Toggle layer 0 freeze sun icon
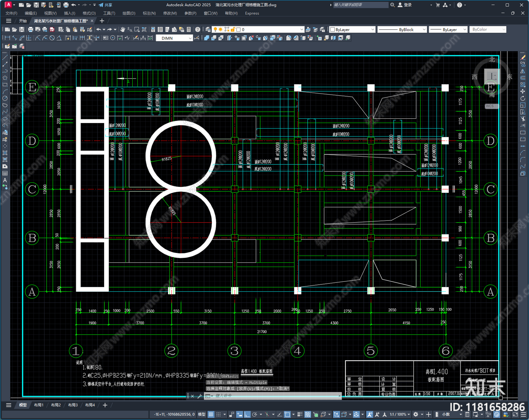The height and width of the screenshot is (420, 529). 221,29
